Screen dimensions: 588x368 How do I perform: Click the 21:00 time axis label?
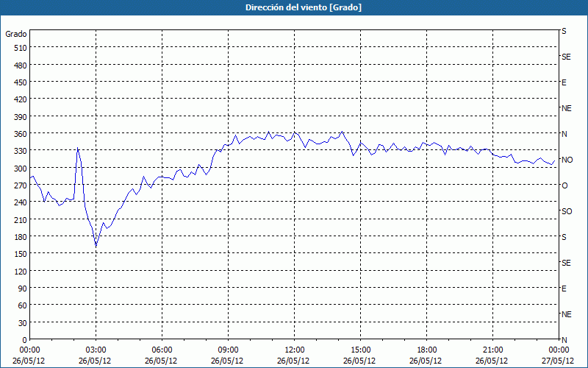492,350
